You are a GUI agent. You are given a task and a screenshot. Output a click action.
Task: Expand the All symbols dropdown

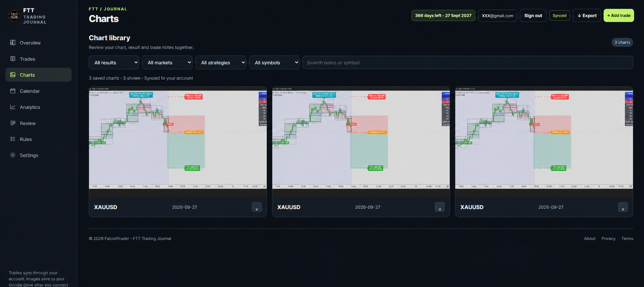274,62
